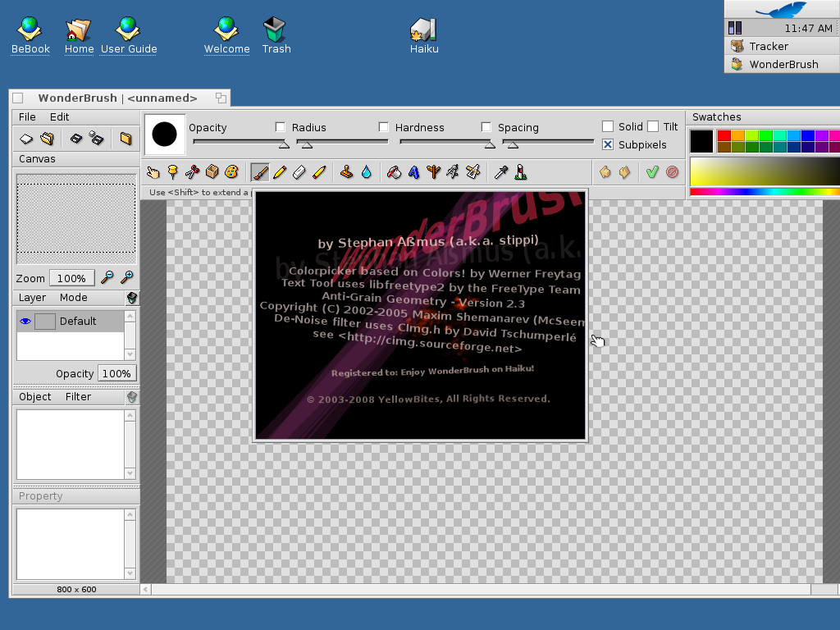840x630 pixels.
Task: Click the closed folder export icon
Action: tap(126, 139)
